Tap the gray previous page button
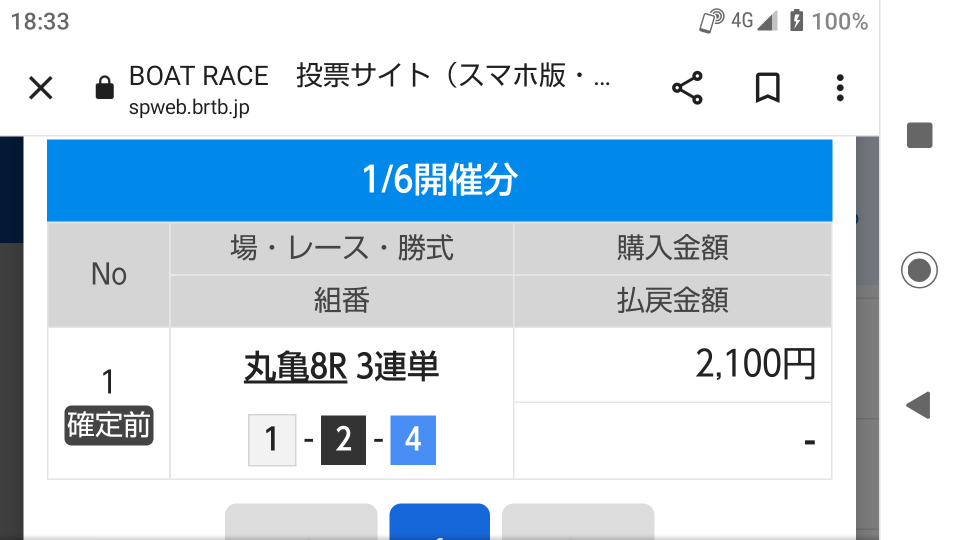 (301, 522)
